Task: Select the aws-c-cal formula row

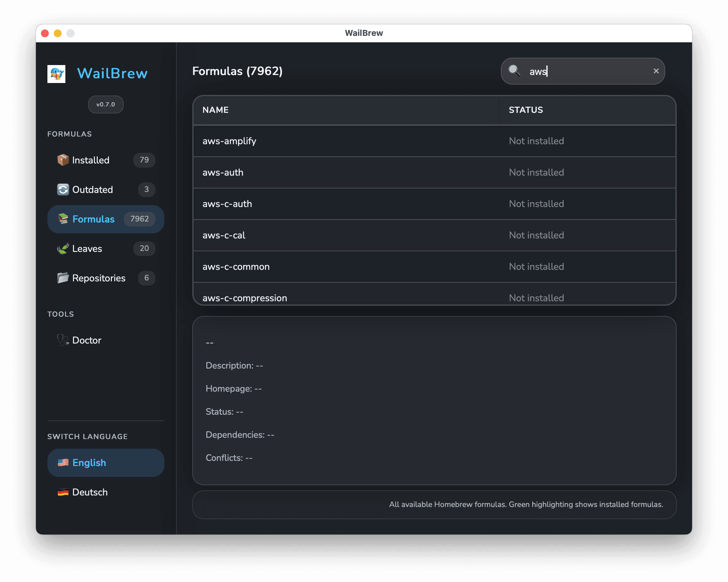Action: (434, 236)
